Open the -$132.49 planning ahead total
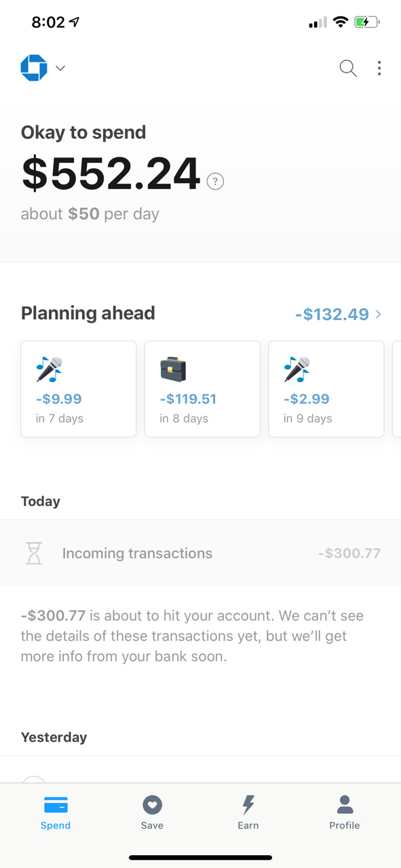This screenshot has height=868, width=401. pyautogui.click(x=332, y=314)
